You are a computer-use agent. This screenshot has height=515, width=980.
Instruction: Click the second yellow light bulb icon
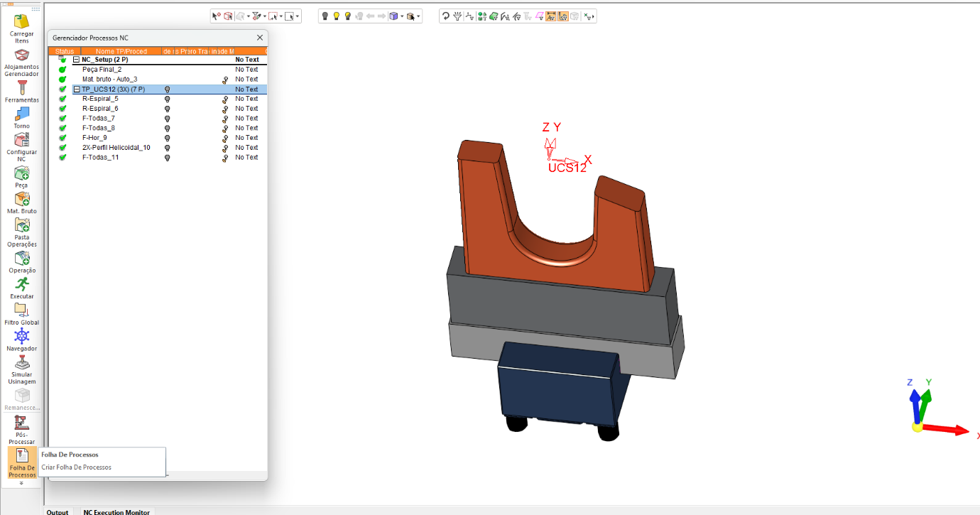(x=347, y=16)
